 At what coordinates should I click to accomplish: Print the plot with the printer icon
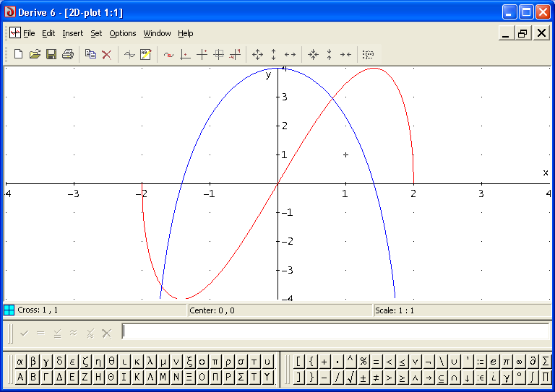click(x=68, y=54)
